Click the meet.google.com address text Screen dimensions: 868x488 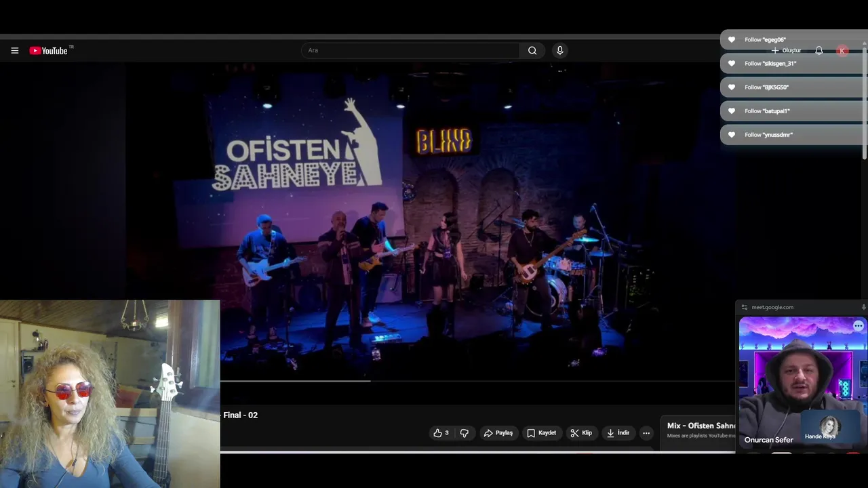pos(772,307)
